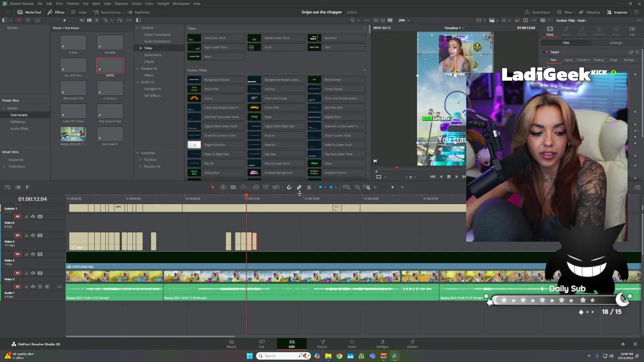The width and height of the screenshot is (644, 362).
Task: Toggle the linked selection chain icon
Action: [x=299, y=187]
